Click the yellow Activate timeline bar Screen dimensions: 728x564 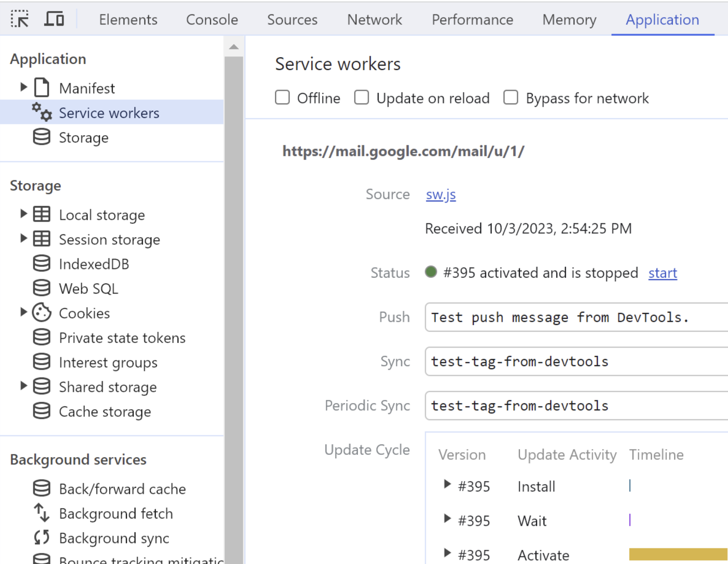click(x=678, y=554)
